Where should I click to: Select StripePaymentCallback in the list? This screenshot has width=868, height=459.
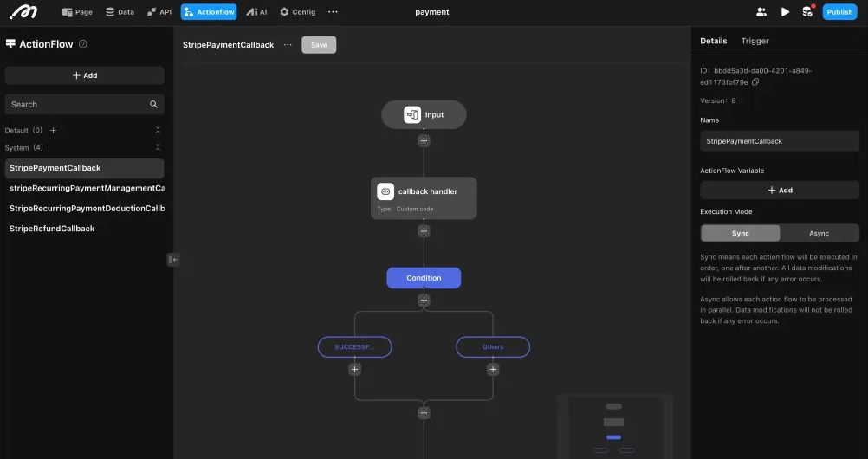tap(85, 168)
